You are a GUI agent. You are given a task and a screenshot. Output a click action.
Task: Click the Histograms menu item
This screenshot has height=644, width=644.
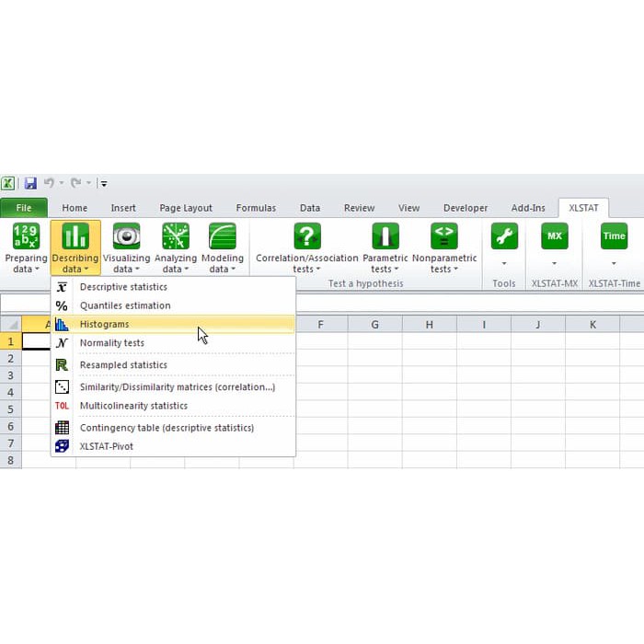(173, 324)
